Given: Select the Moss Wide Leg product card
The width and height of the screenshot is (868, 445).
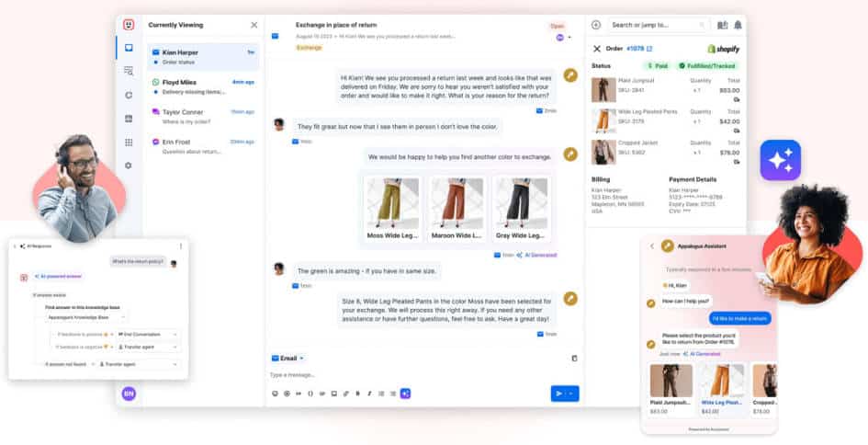Looking at the screenshot, I should pos(393,209).
